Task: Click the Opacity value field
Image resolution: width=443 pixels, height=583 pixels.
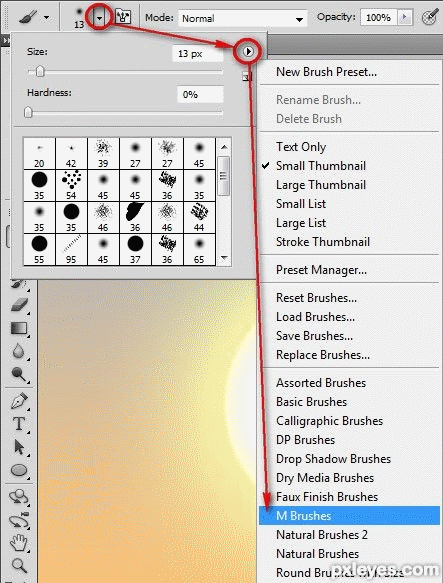Action: pyautogui.click(x=379, y=17)
